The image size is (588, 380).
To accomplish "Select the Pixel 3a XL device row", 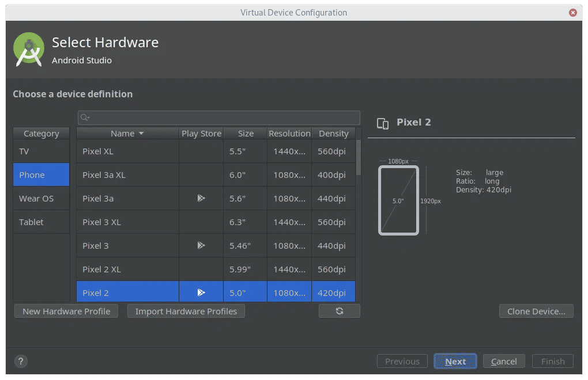I will point(216,174).
